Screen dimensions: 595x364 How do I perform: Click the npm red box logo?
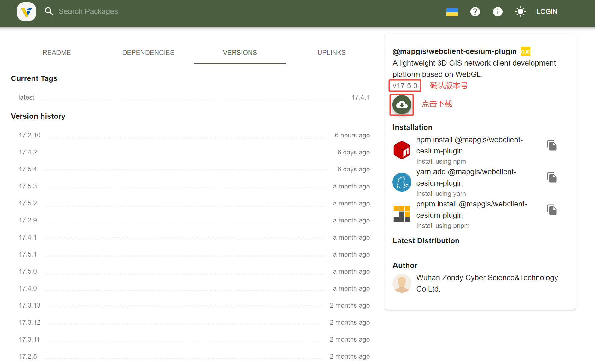click(402, 150)
